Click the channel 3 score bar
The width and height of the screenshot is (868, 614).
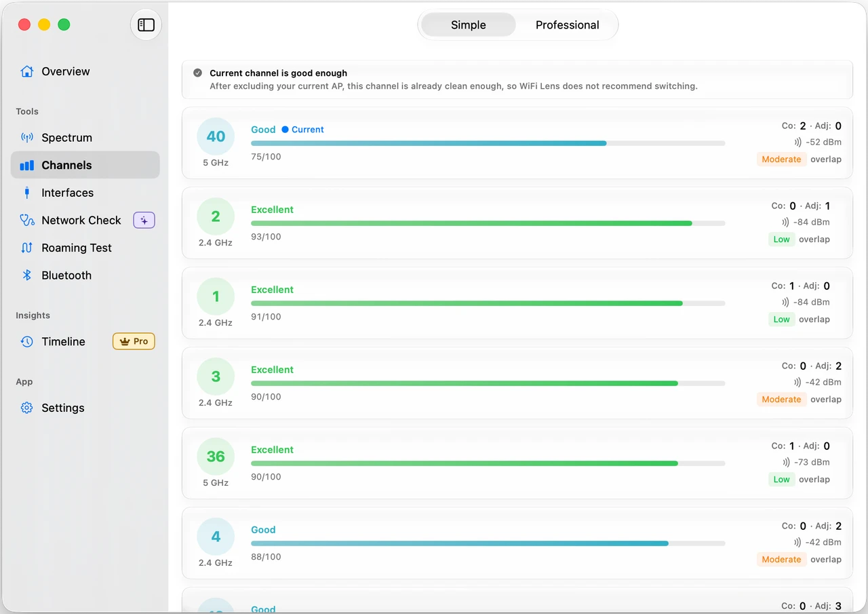click(x=488, y=383)
